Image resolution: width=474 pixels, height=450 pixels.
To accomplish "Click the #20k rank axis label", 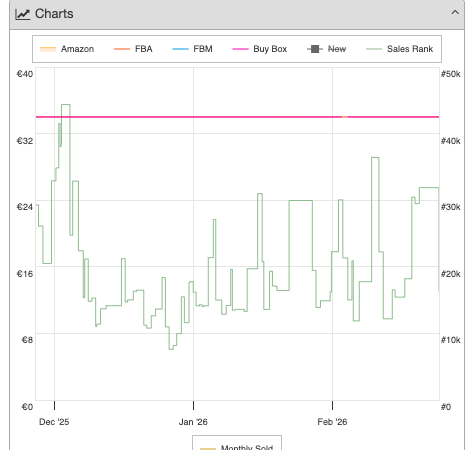I will pos(451,274).
